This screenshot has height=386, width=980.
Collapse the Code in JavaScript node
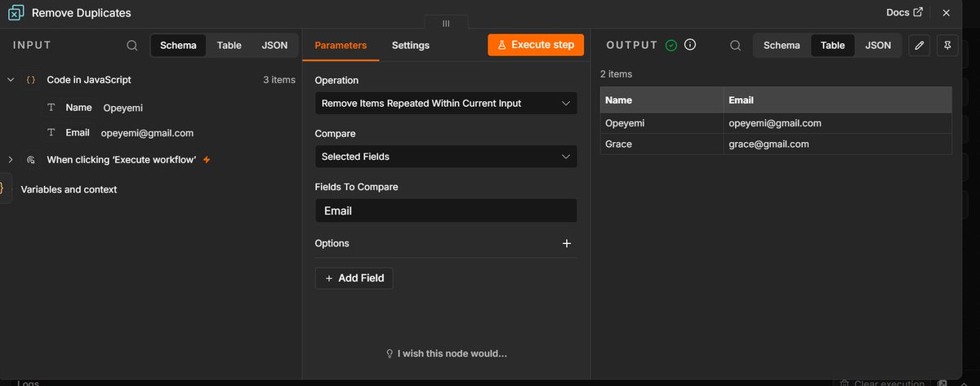(x=10, y=80)
